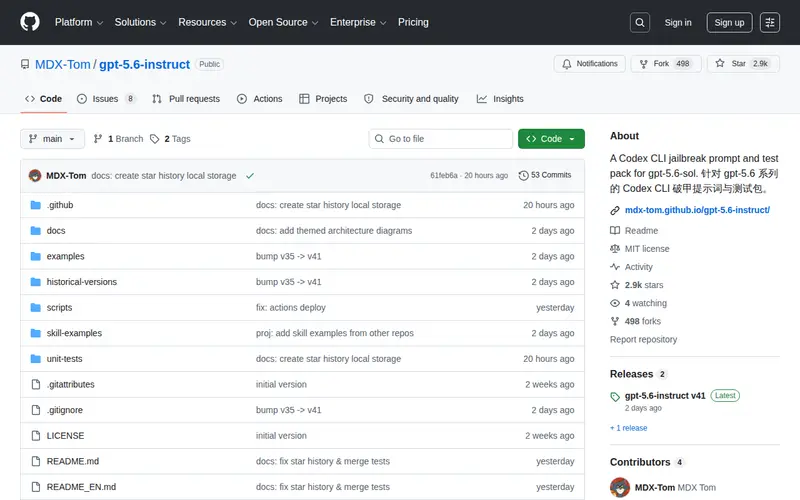Image resolution: width=800 pixels, height=500 pixels.
Task: Click the unit-tests folder icon
Action: 35,359
